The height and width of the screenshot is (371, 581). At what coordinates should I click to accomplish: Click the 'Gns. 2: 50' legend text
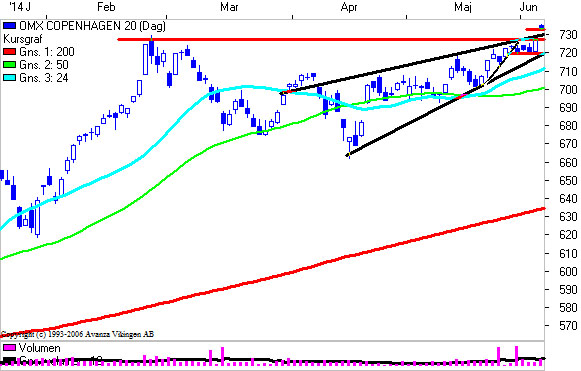(x=44, y=64)
